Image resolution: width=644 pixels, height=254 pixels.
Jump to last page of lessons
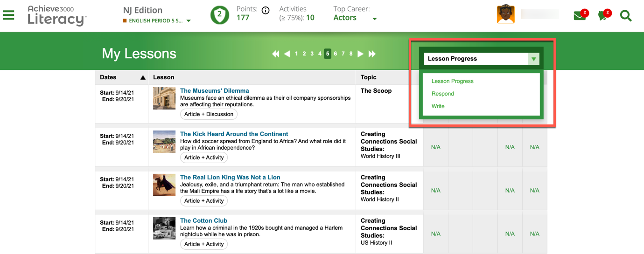(x=372, y=54)
